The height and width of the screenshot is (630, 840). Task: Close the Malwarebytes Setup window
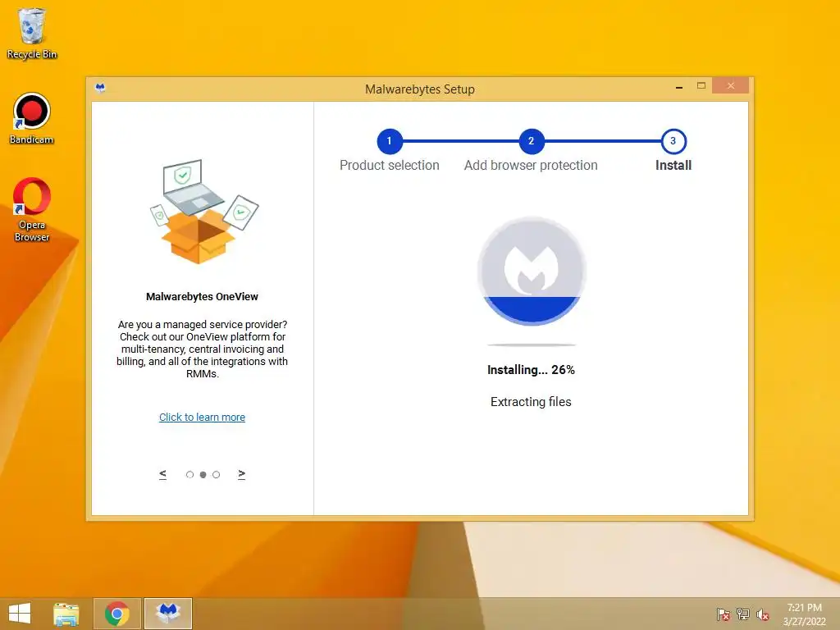coord(730,85)
